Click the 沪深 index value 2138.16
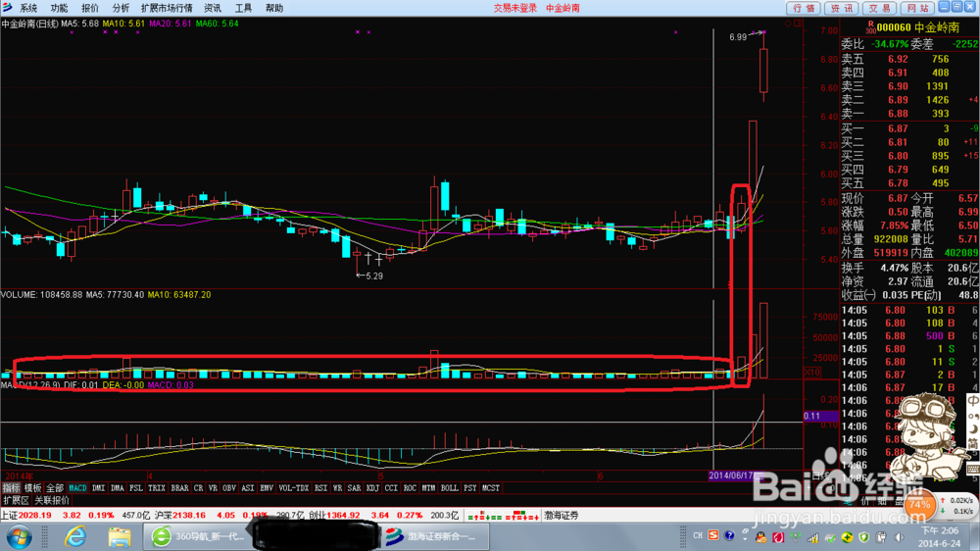The image size is (980, 551). point(189,516)
